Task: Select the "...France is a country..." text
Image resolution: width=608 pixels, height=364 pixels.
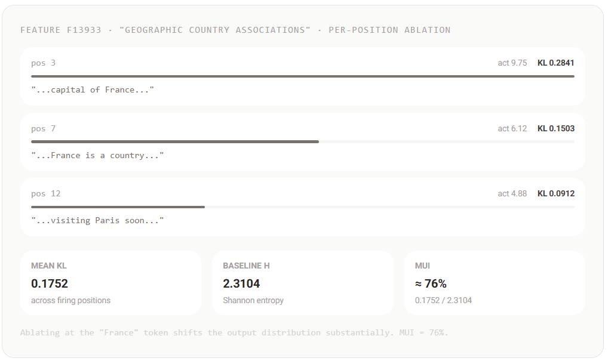Action: pyautogui.click(x=97, y=155)
